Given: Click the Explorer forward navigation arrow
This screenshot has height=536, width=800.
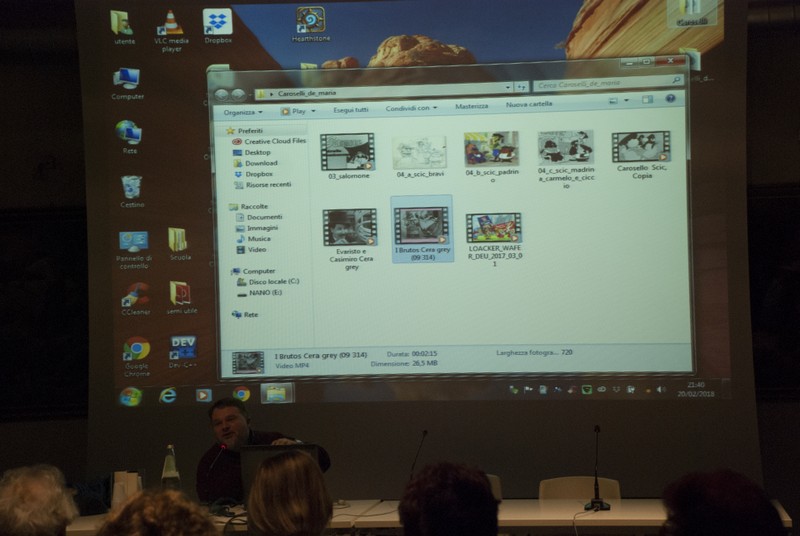Looking at the screenshot, I should pyautogui.click(x=238, y=94).
